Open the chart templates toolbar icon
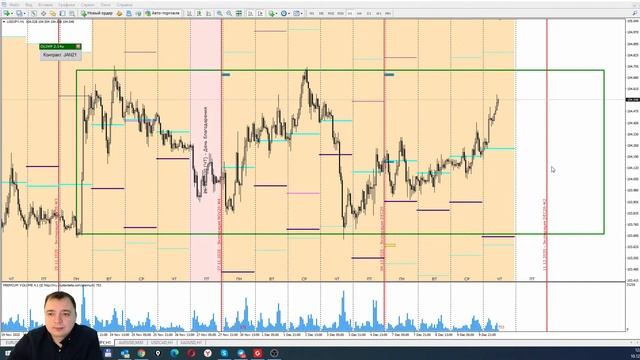The height and width of the screenshot is (360, 640). point(296,13)
